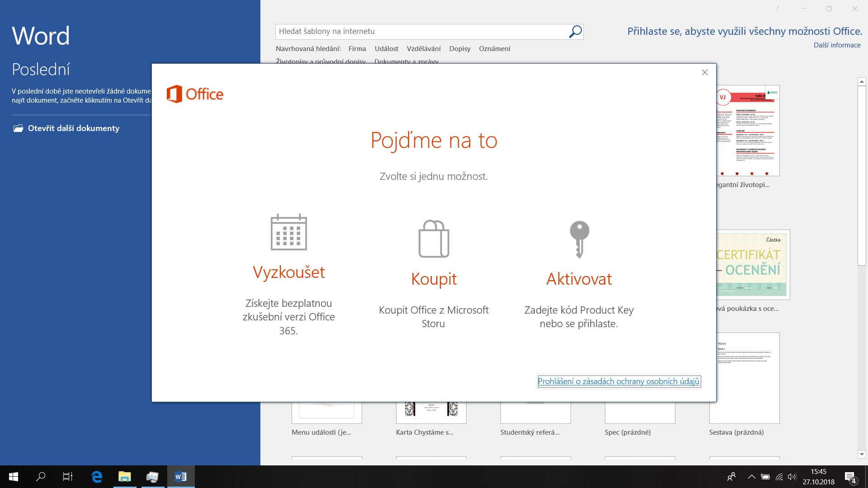The image size is (868, 488).
Task: Select the Vzdělávání suggested search
Action: [x=424, y=49]
